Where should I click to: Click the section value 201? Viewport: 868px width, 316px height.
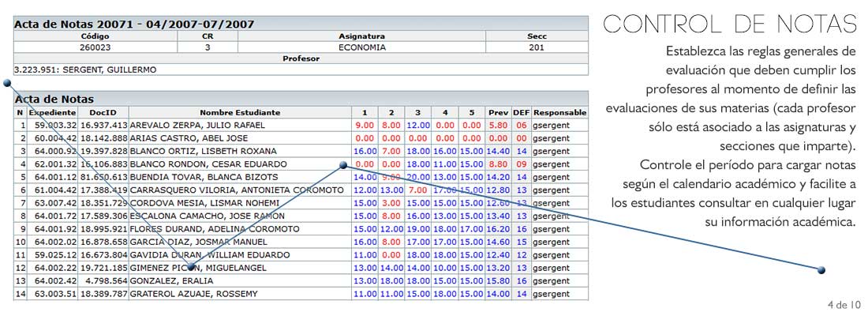click(537, 47)
